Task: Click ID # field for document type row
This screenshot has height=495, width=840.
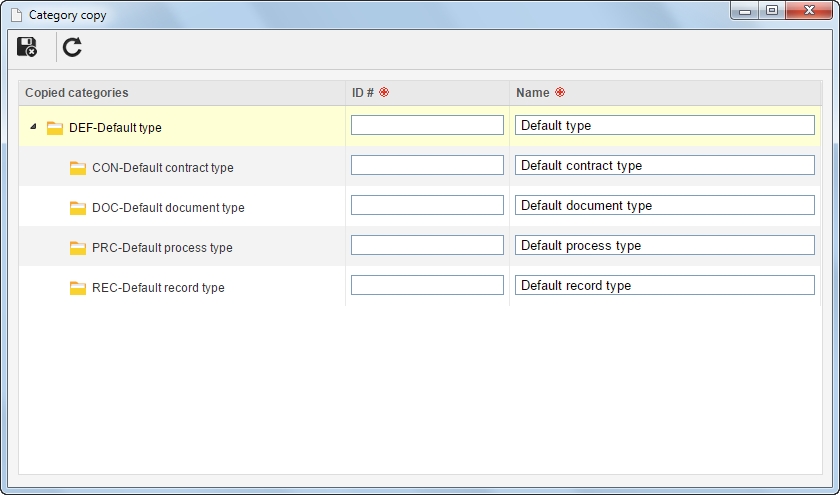Action: coord(427,205)
